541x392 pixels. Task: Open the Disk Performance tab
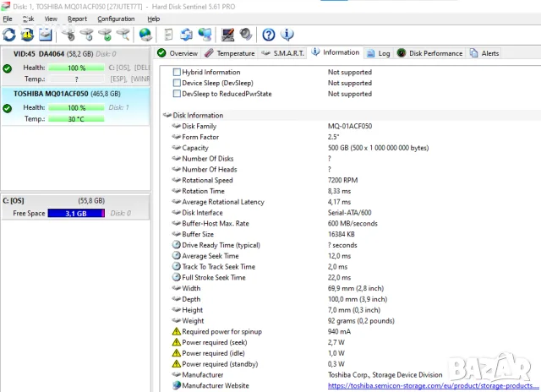(429, 53)
